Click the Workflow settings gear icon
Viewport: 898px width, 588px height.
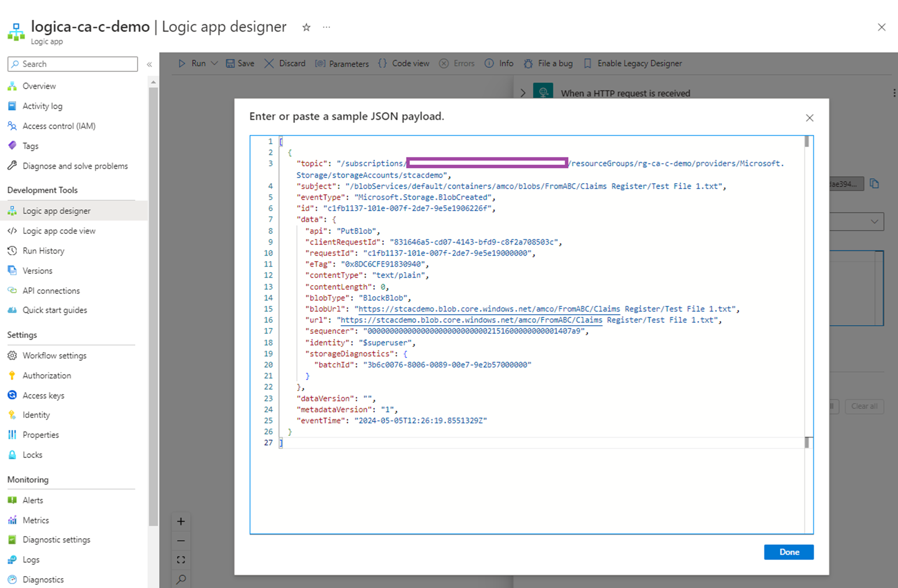pos(12,355)
